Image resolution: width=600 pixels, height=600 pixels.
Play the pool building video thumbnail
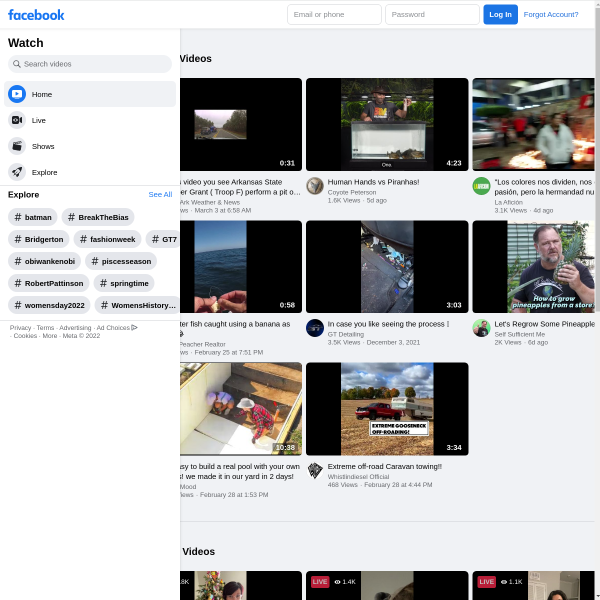coord(241,409)
